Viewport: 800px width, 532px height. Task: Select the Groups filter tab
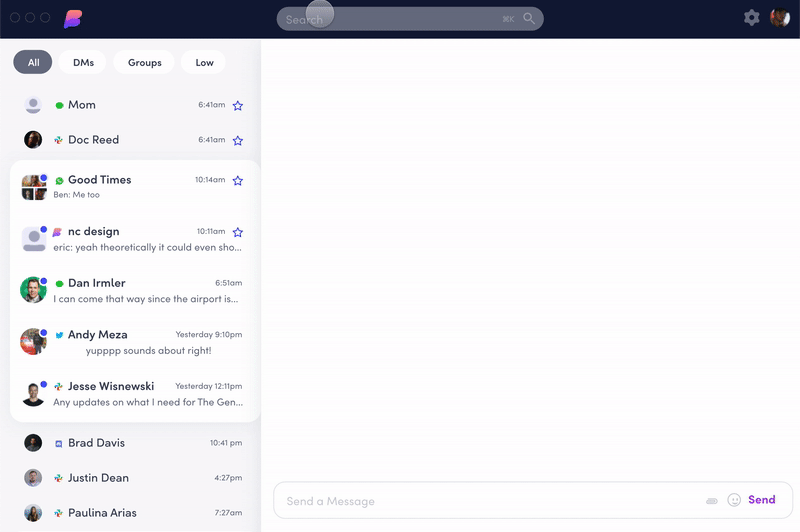pos(145,62)
